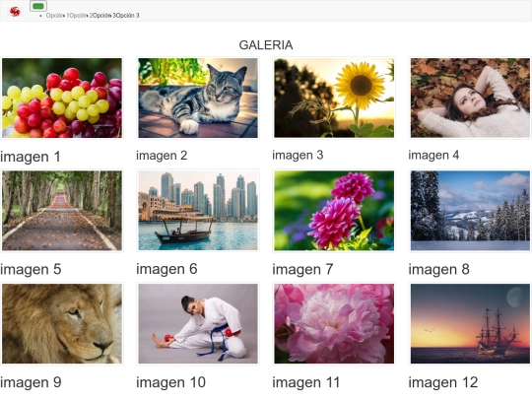
Task: Click the "imagen 4" caption
Action: (433, 155)
